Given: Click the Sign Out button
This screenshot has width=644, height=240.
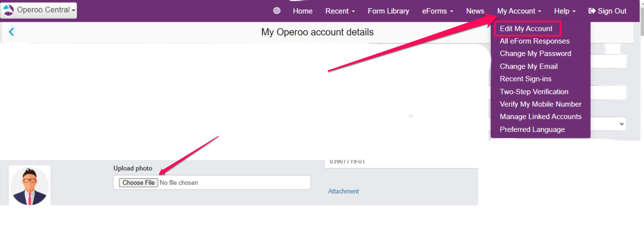Looking at the screenshot, I should pos(608,11).
